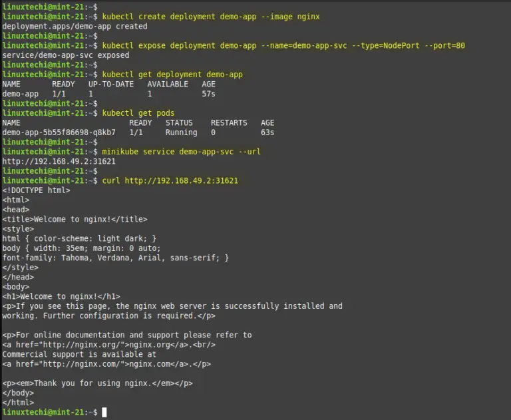Click the 'kubectl get pods' command
This screenshot has width=511, height=420.
click(138, 113)
